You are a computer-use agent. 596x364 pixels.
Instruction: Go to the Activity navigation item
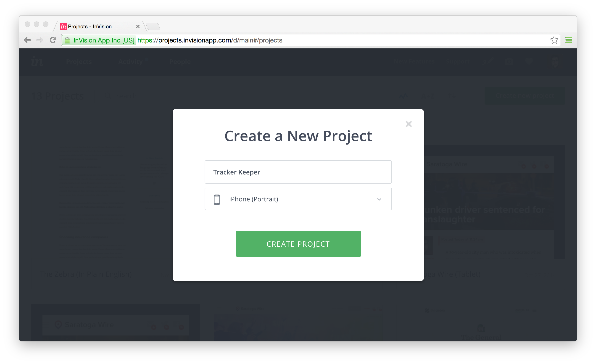tap(130, 62)
